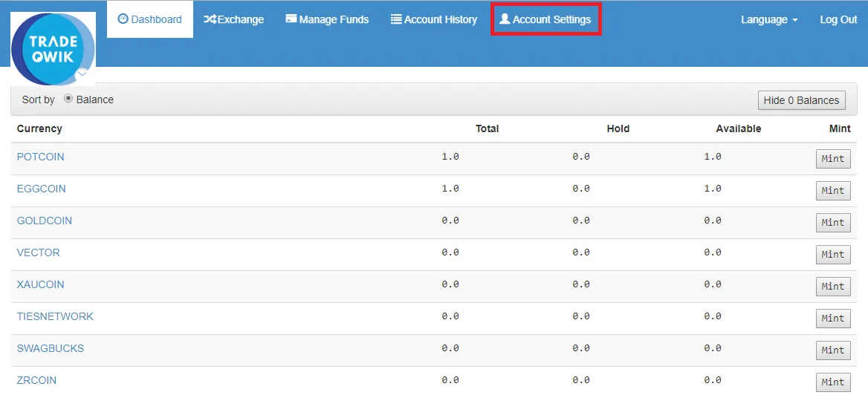Click VECTOR Total value 0.0
868x398 pixels.
(x=450, y=252)
